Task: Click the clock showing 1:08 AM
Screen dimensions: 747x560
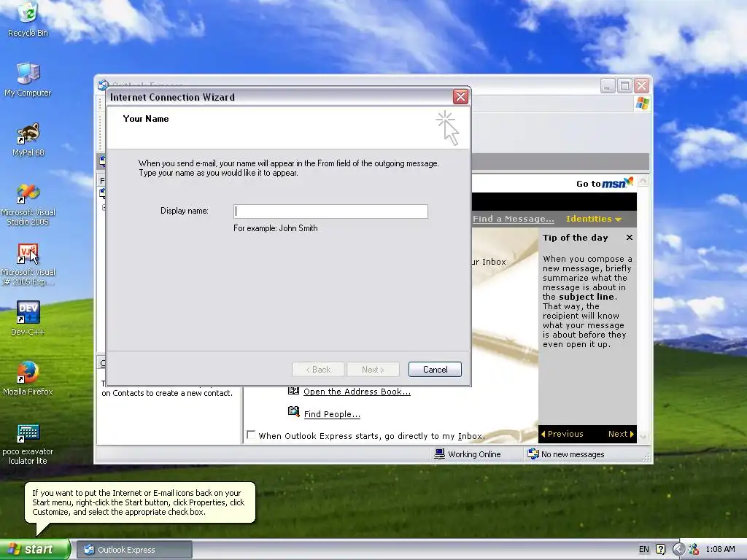Action: pyautogui.click(x=720, y=549)
